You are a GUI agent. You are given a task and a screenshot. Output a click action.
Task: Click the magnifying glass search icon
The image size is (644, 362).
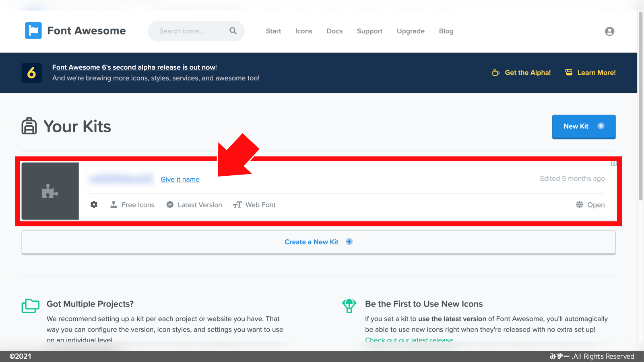pyautogui.click(x=233, y=31)
